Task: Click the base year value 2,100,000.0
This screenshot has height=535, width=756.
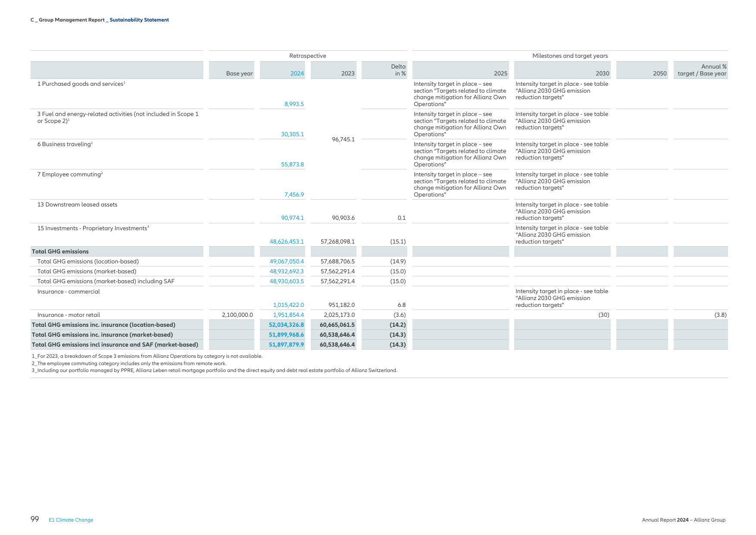Action: (x=237, y=315)
